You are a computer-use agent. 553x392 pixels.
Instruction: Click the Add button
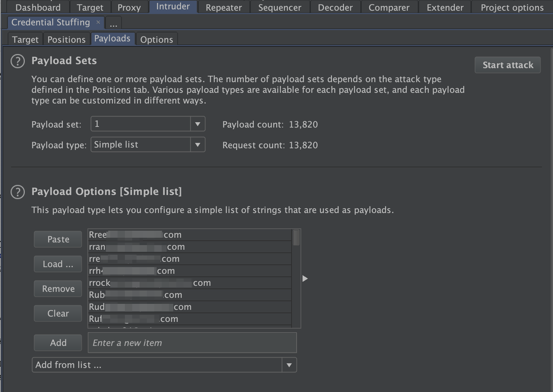coord(58,343)
